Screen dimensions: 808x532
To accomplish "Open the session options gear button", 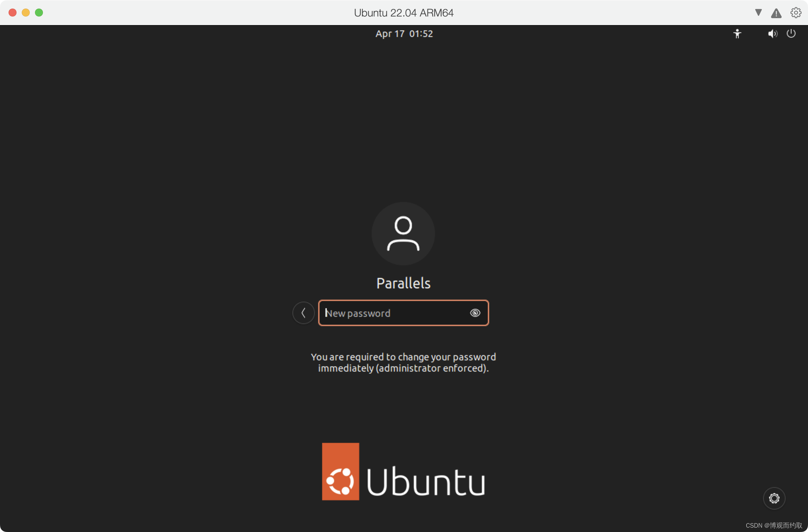I will (x=774, y=498).
